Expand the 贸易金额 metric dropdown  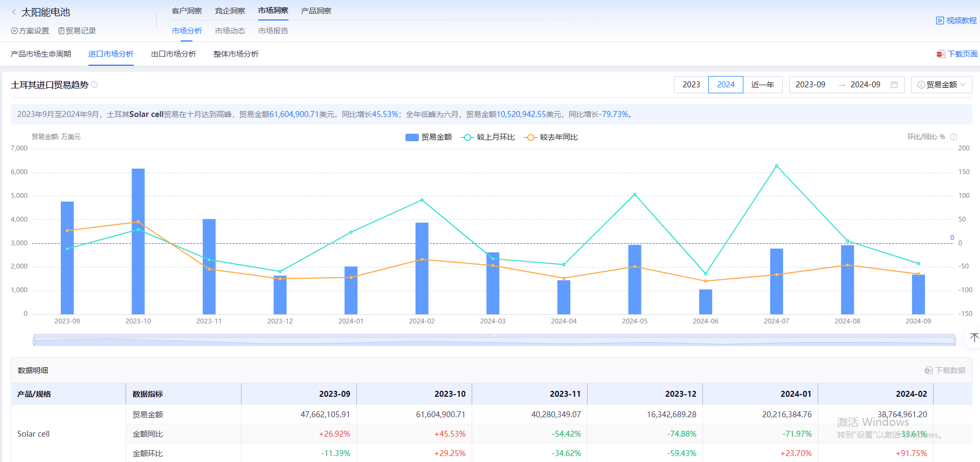pyautogui.click(x=941, y=85)
